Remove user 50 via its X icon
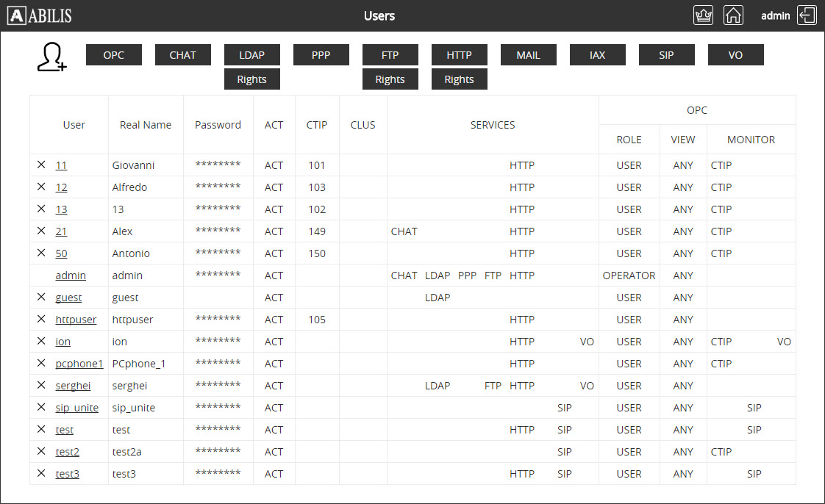Viewport: 825px width, 504px height. tap(41, 253)
